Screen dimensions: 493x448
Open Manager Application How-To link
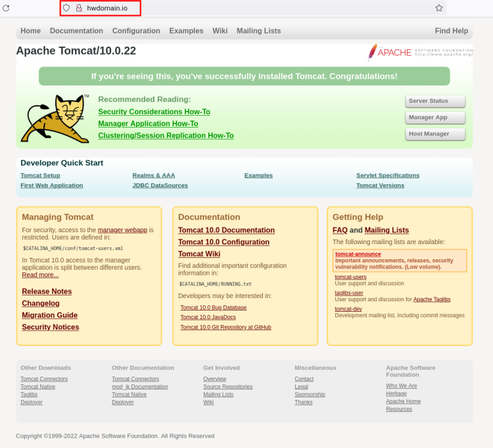pos(148,124)
